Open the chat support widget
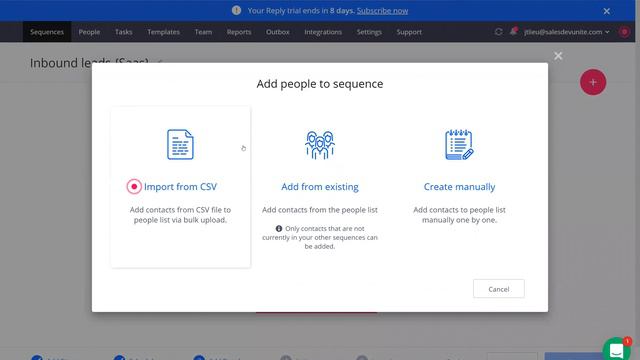Screen dimensions: 640x360 [616, 349]
